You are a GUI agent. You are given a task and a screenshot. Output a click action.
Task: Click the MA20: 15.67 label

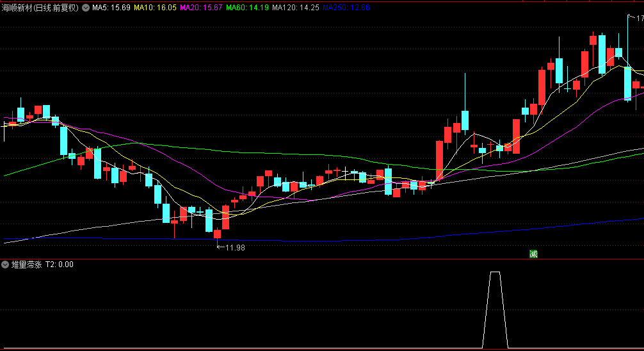[201, 8]
